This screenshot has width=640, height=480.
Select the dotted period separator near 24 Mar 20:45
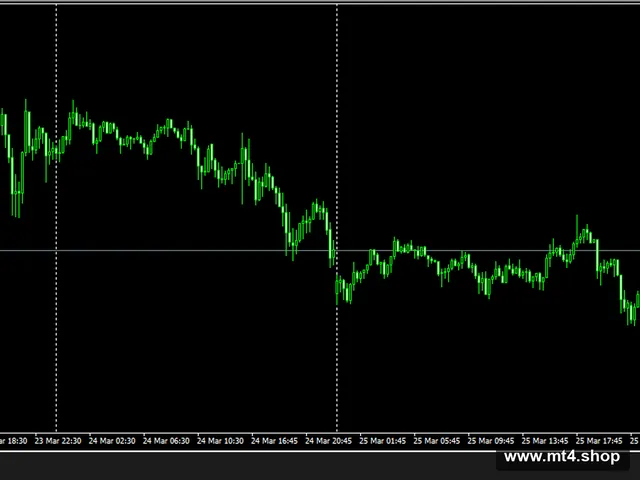(337, 218)
